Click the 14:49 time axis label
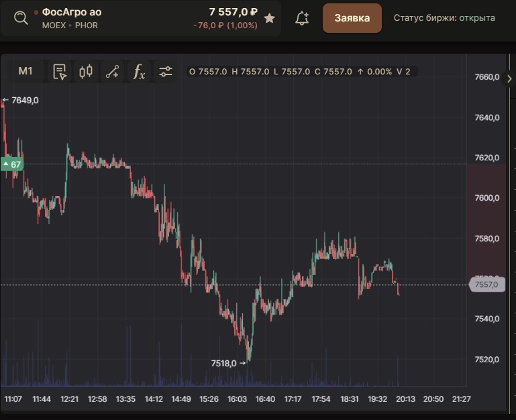The image size is (516, 420). 181,399
